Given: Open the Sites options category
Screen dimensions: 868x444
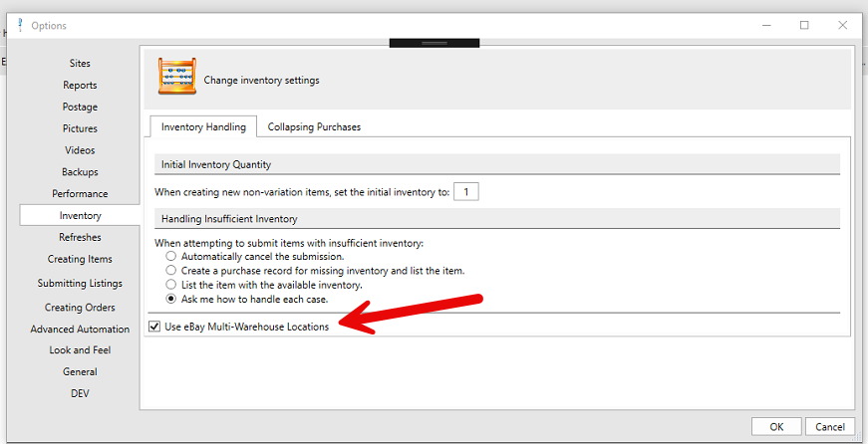Looking at the screenshot, I should (80, 64).
